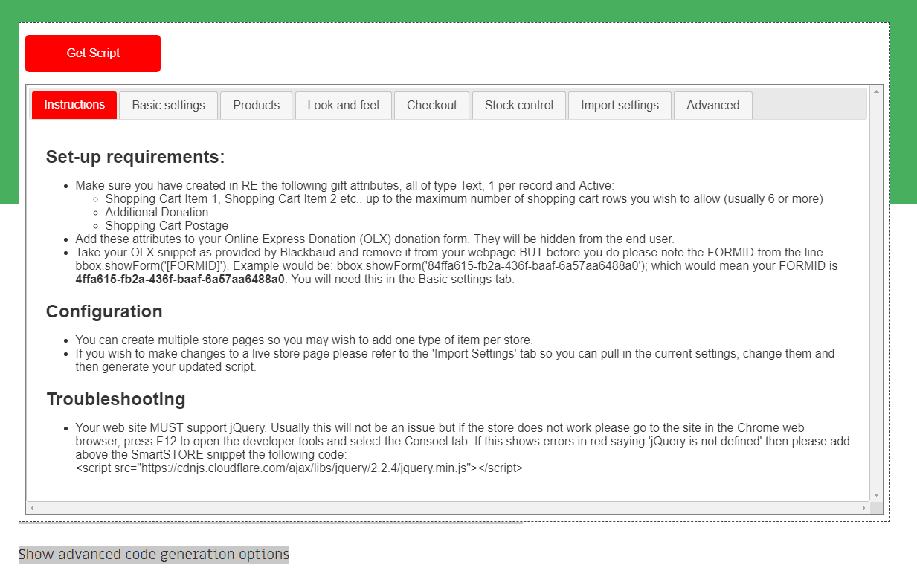
Task: Click the Shopping Cart Postage list item
Action: point(167,226)
